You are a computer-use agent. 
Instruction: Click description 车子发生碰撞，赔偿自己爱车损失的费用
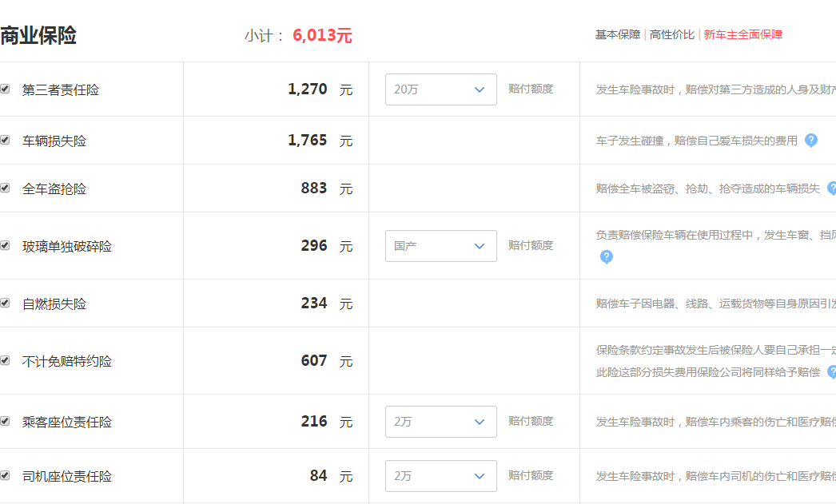(x=697, y=141)
